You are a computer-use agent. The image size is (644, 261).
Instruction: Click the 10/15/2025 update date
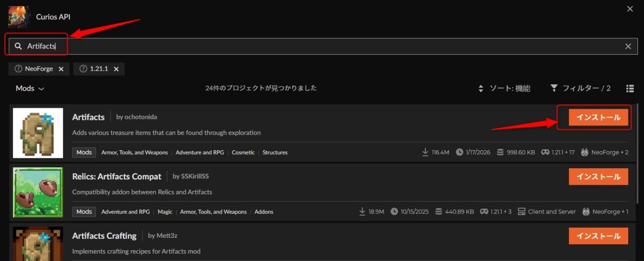tap(415, 212)
